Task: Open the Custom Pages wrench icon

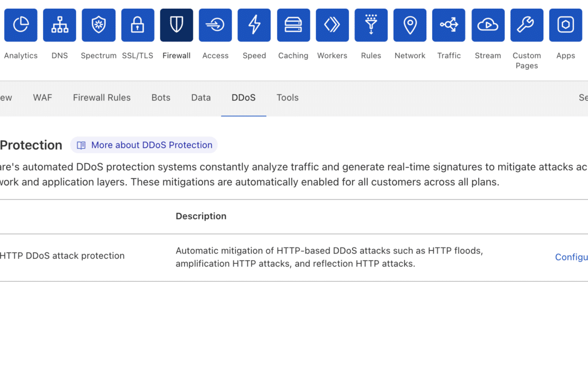Action: pyautogui.click(x=527, y=25)
